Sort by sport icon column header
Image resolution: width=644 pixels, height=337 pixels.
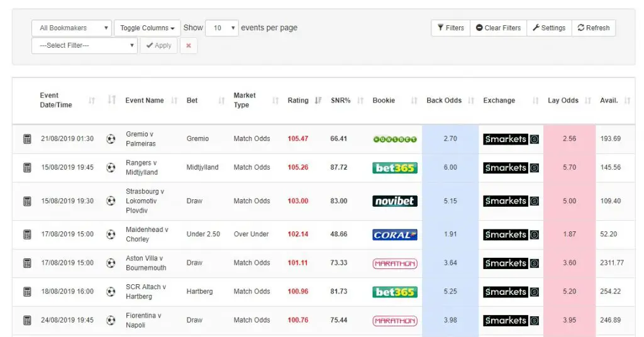(x=111, y=100)
